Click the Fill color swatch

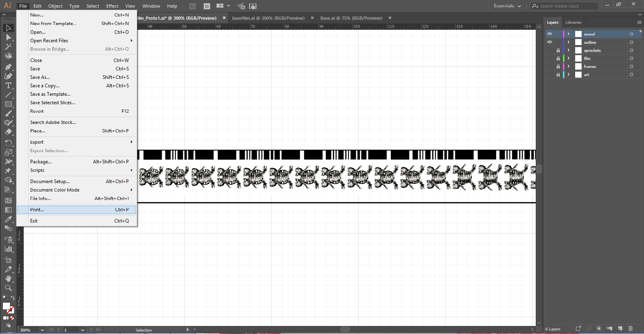tap(6, 306)
